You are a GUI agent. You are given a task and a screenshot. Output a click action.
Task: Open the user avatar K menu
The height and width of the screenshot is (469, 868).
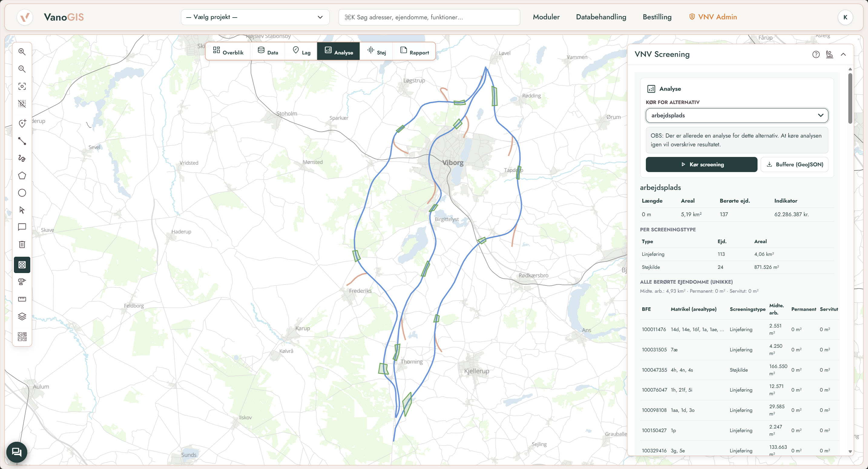pyautogui.click(x=845, y=17)
